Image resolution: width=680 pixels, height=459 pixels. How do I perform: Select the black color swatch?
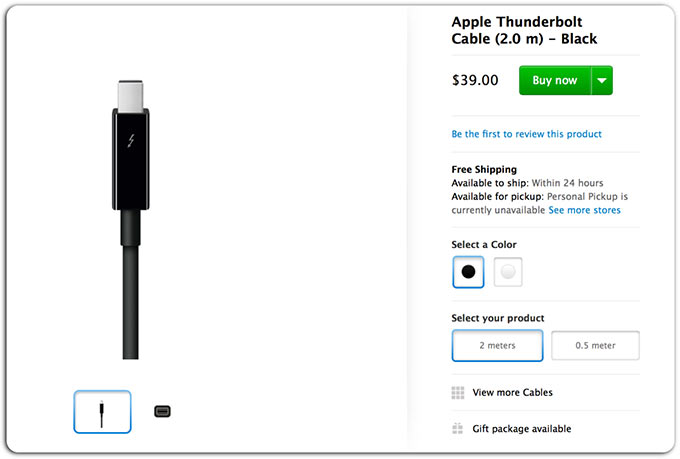(468, 271)
